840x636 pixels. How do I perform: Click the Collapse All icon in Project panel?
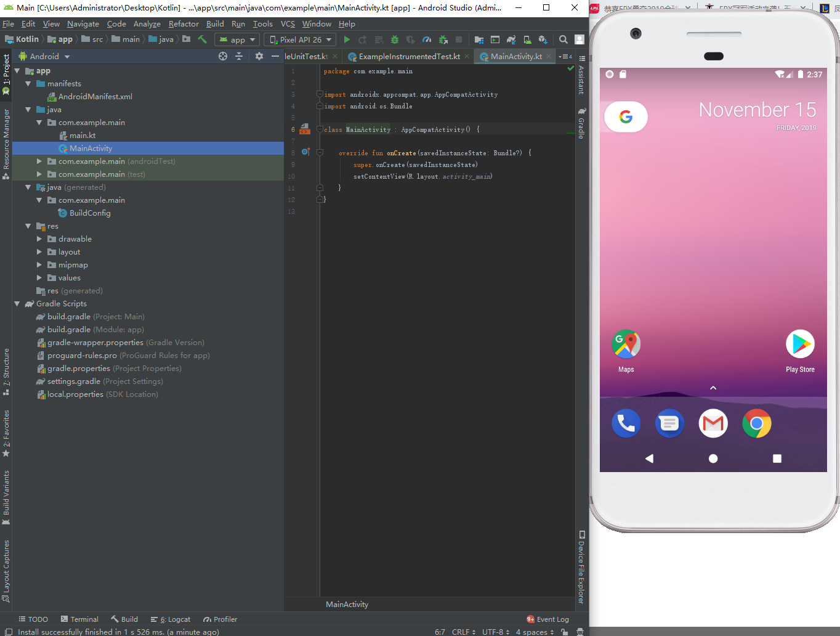[239, 56]
